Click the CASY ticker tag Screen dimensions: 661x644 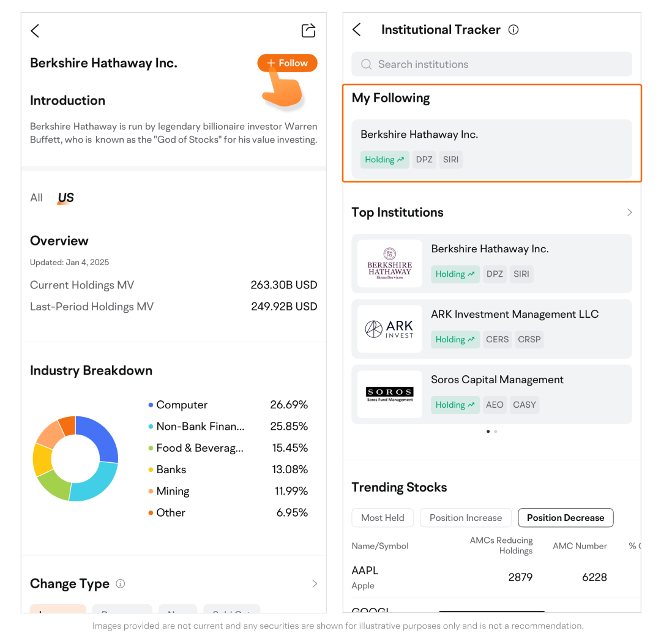525,405
